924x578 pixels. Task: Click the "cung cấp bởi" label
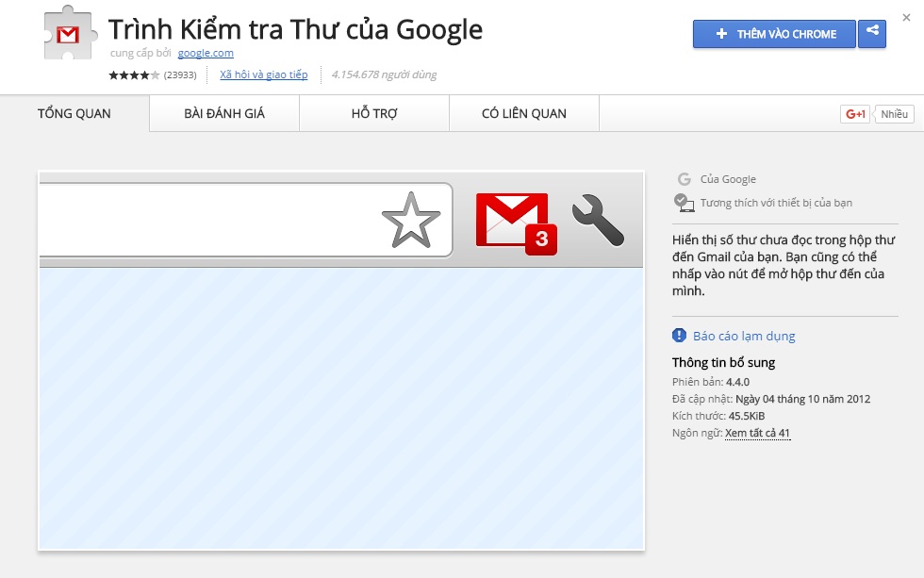pyautogui.click(x=140, y=53)
